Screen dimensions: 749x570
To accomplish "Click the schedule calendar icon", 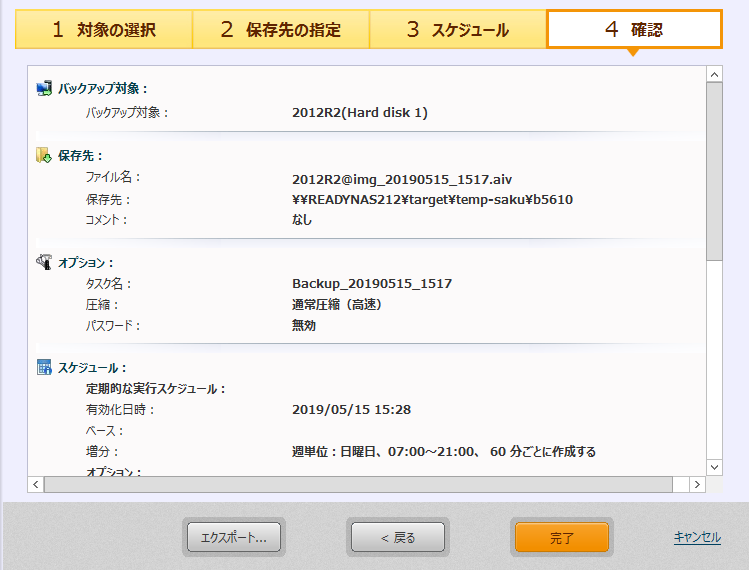I will tap(44, 368).
